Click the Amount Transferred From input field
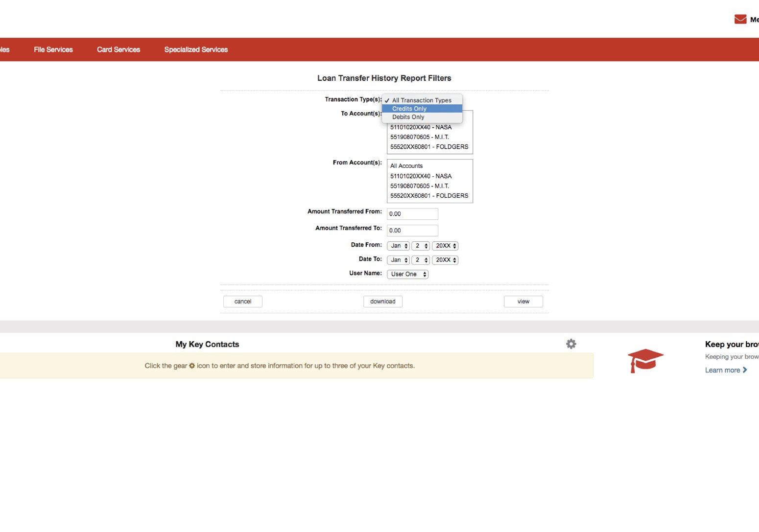 [412, 214]
